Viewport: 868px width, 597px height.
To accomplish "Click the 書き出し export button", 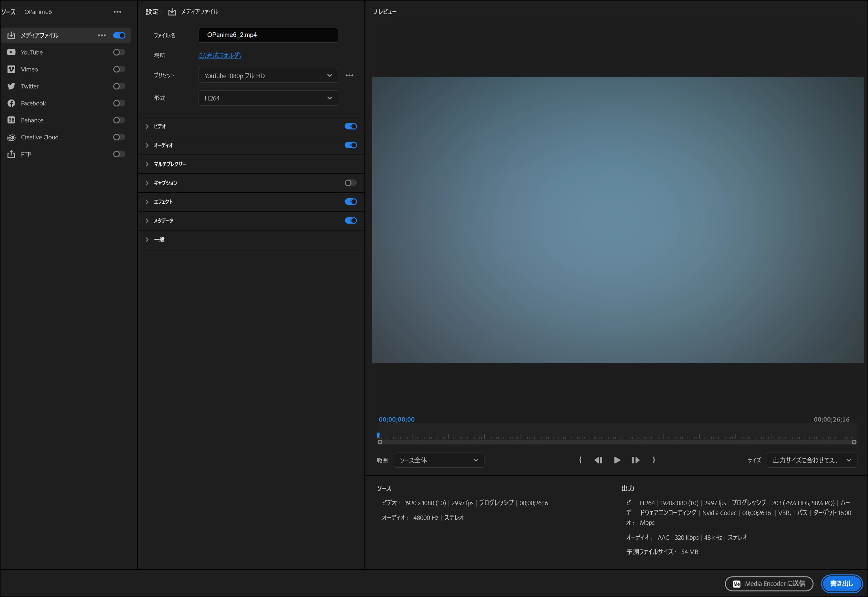I will (841, 584).
